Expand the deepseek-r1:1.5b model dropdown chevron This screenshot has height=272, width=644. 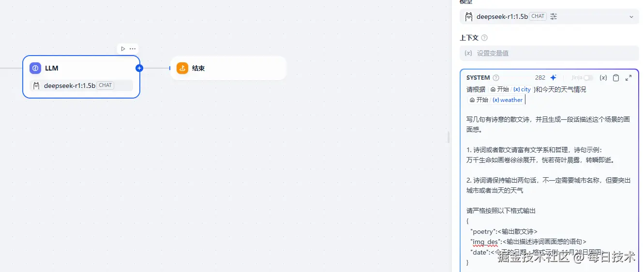[x=631, y=17]
